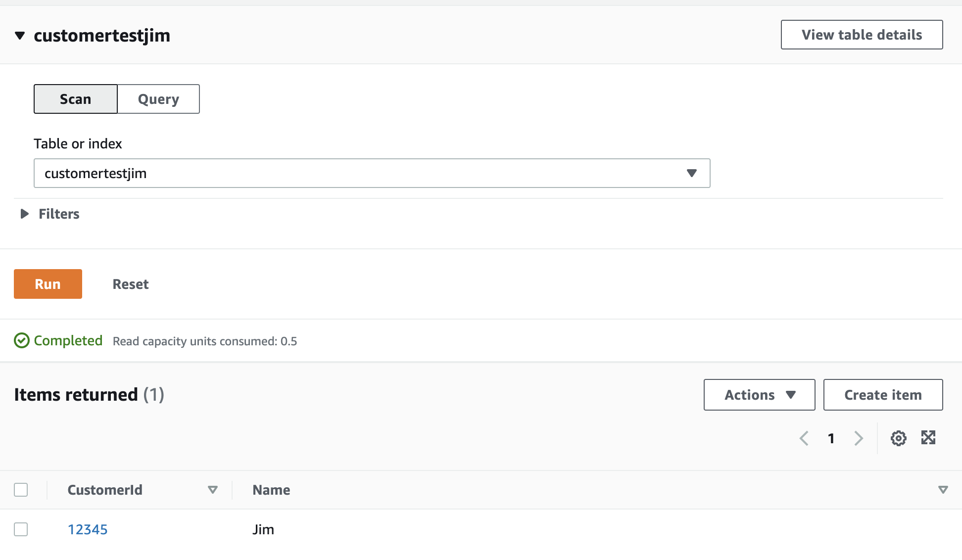Open the 12345 item link
The image size is (962, 560).
click(x=88, y=529)
